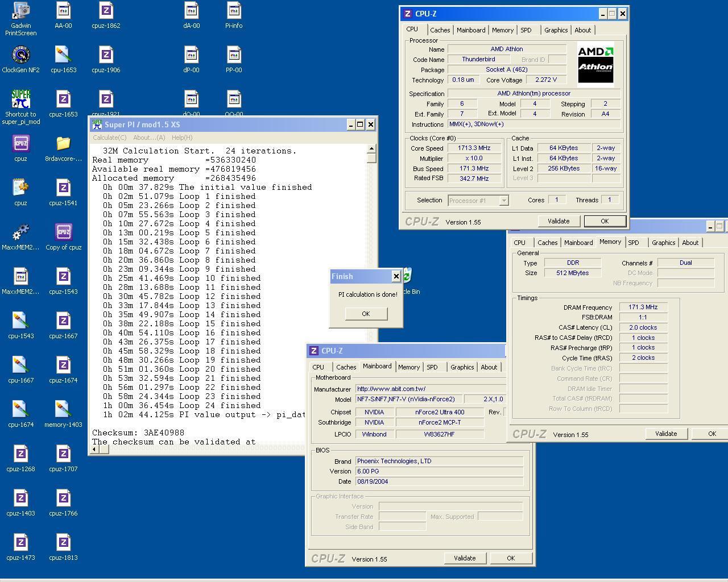728x582 pixels.
Task: Click Super PI vertical scrollbar up arrow
Action: click(371, 149)
